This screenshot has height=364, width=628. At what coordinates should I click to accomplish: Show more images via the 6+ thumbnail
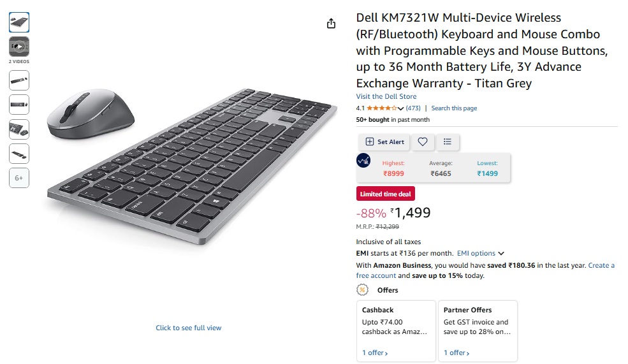[x=19, y=178]
